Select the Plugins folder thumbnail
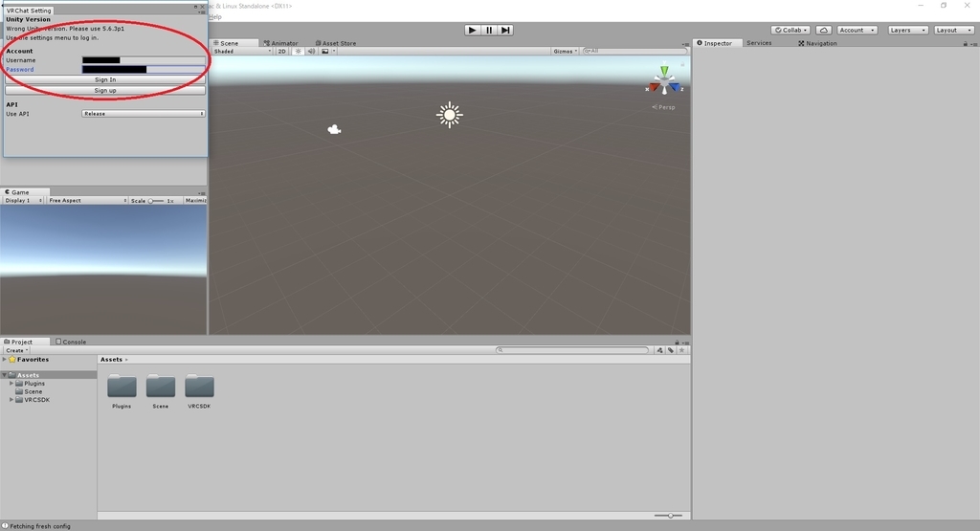 [x=122, y=387]
